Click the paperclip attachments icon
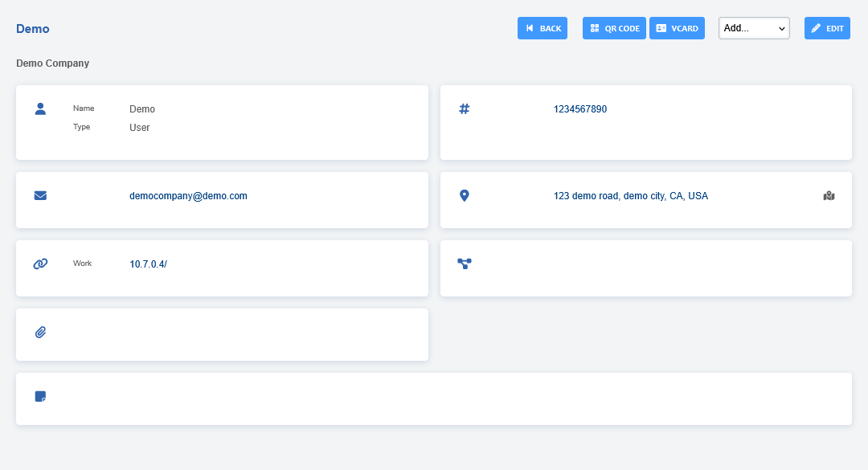Viewport: 868px width, 470px height. 40,332
